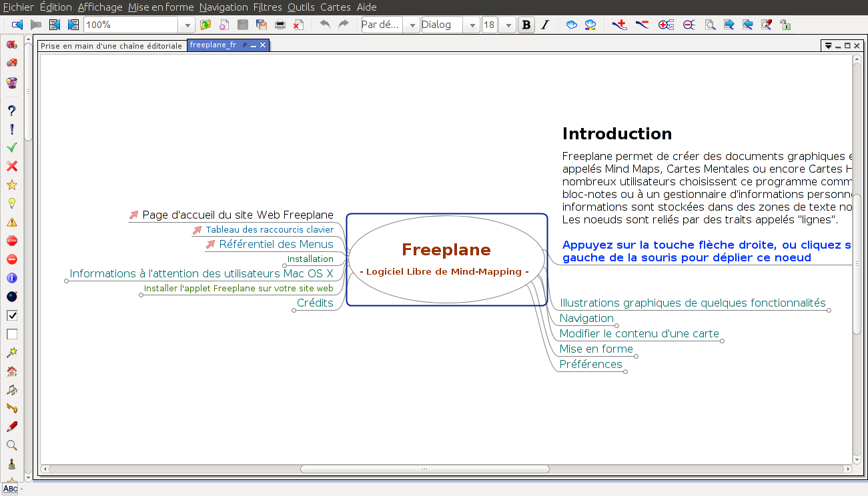The image size is (868, 496).
Task: Toggle italic node text
Action: (545, 24)
